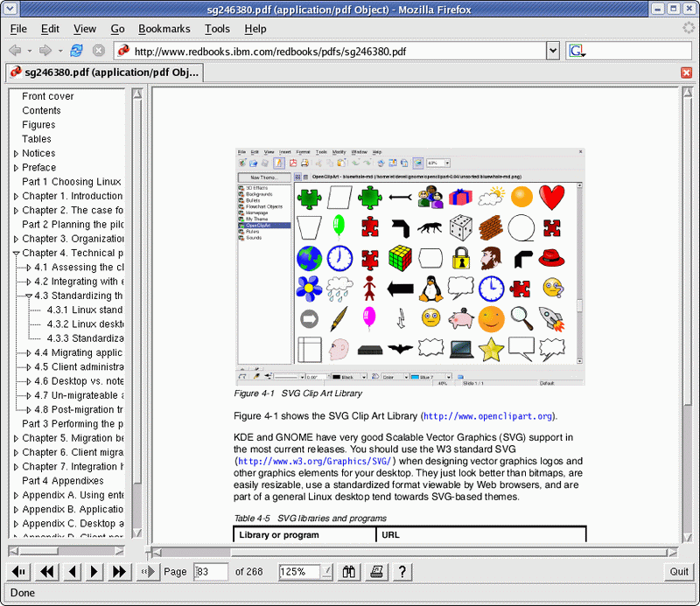The width and height of the screenshot is (700, 606).
Task: Open PDF help via question mark button
Action: coord(402,572)
